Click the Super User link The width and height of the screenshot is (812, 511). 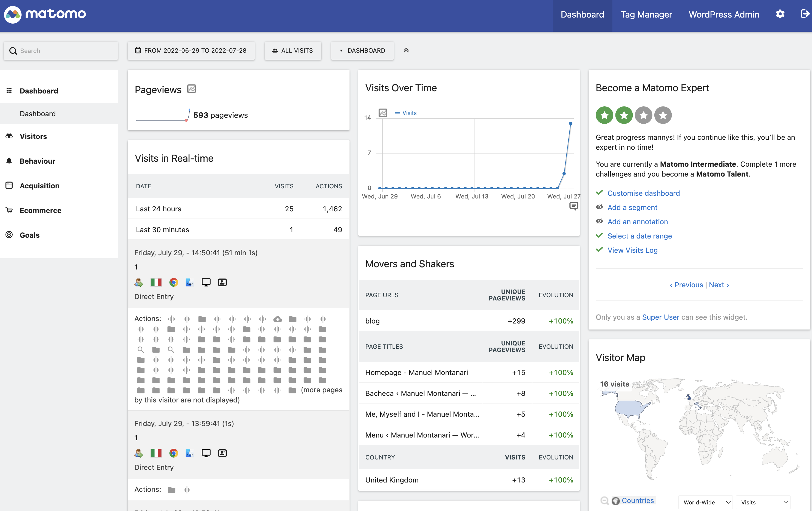[x=661, y=317]
